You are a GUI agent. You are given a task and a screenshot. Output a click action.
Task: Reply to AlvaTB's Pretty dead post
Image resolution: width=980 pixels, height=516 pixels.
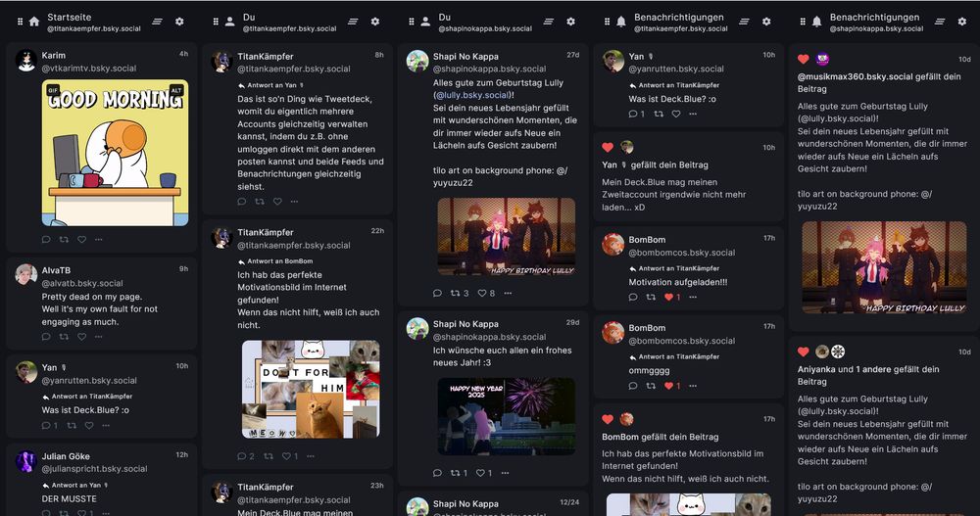(46, 337)
